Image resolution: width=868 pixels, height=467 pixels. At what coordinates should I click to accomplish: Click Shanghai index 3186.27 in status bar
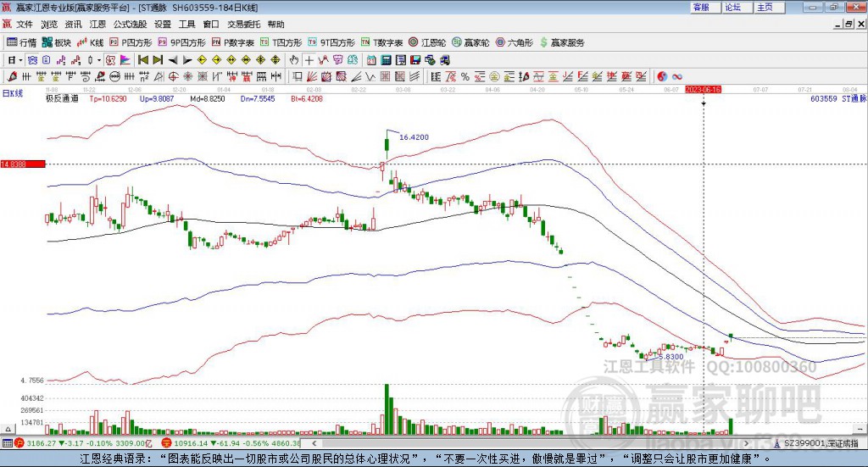[40, 443]
